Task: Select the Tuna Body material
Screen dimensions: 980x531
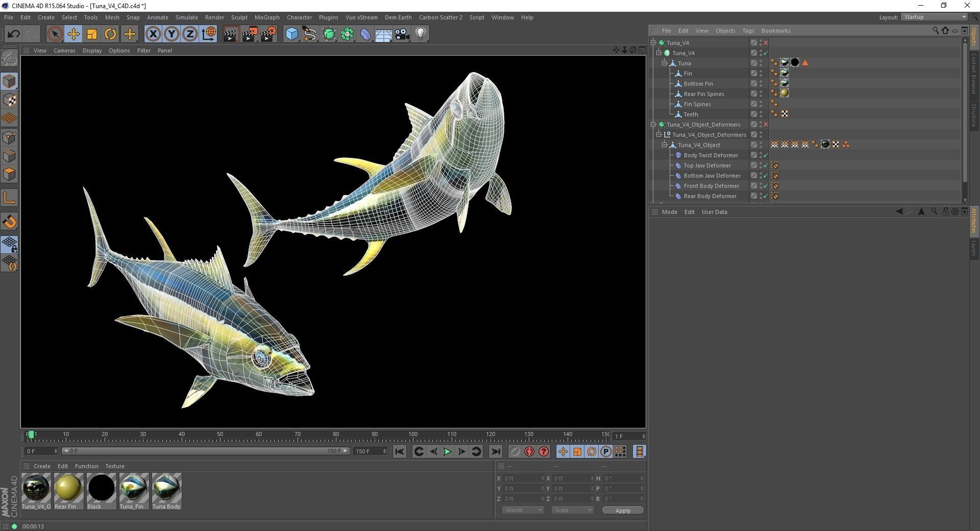Action: click(166, 491)
